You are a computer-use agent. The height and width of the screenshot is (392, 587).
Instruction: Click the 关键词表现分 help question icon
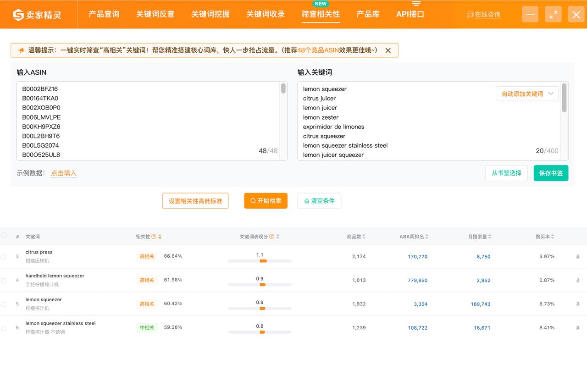272,237
